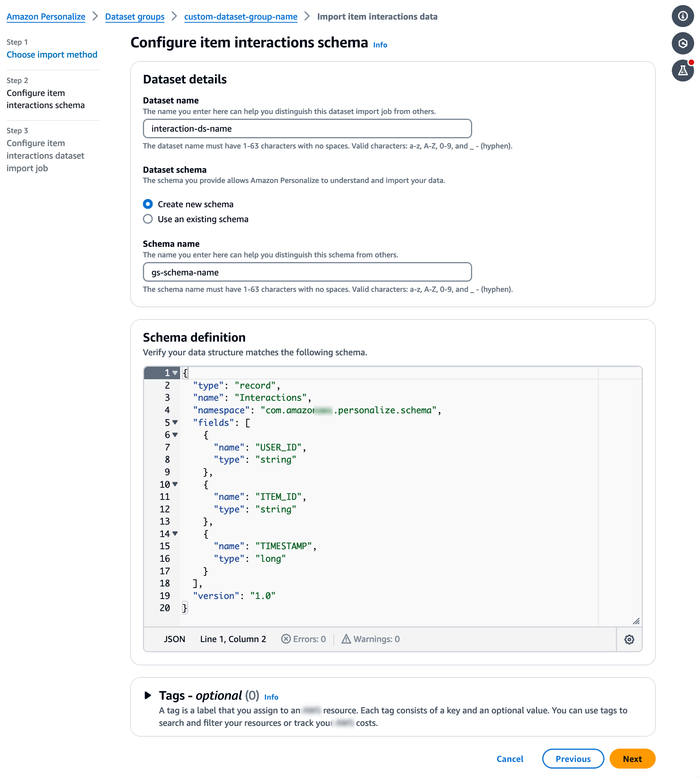Open the Info link beside the page title
The image size is (700, 778).
(x=380, y=45)
